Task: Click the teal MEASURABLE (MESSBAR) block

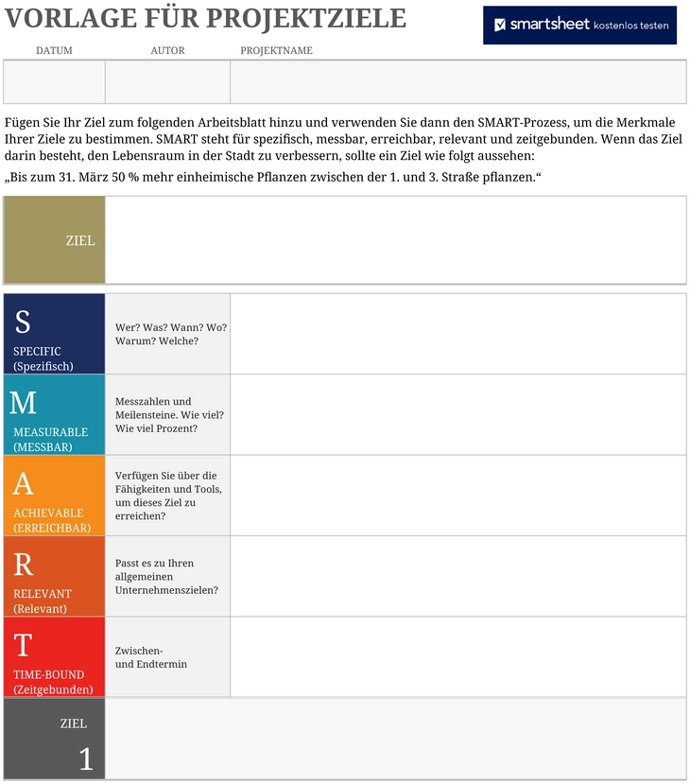Action: coord(55,414)
